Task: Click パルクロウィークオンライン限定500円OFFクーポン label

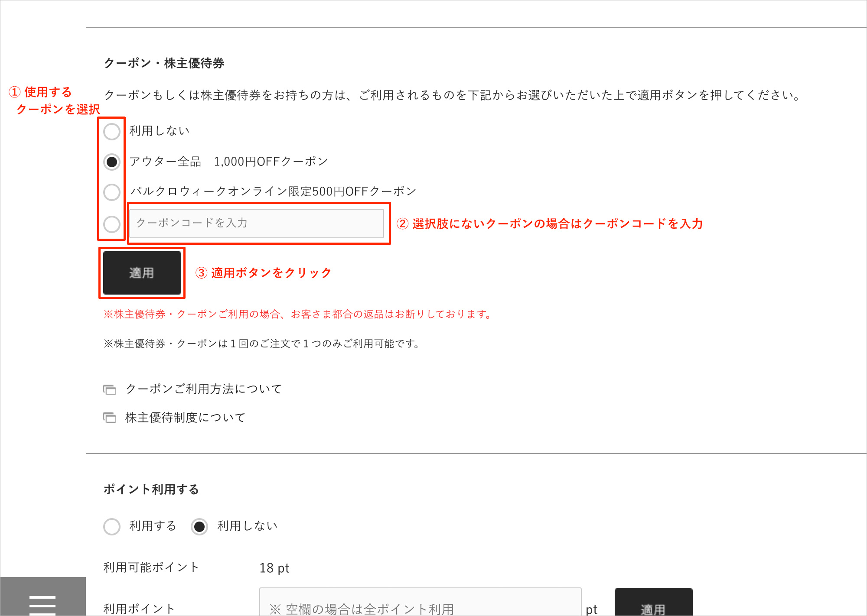Action: pyautogui.click(x=273, y=191)
